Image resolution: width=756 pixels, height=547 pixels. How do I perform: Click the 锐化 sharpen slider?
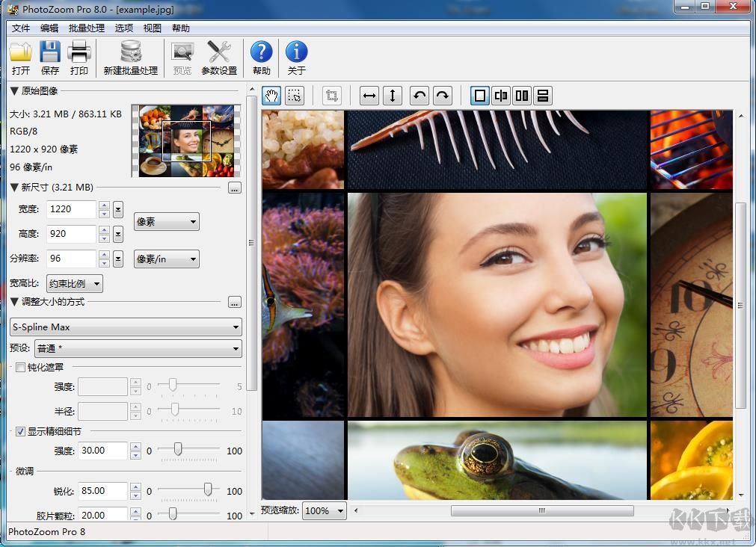click(x=208, y=490)
